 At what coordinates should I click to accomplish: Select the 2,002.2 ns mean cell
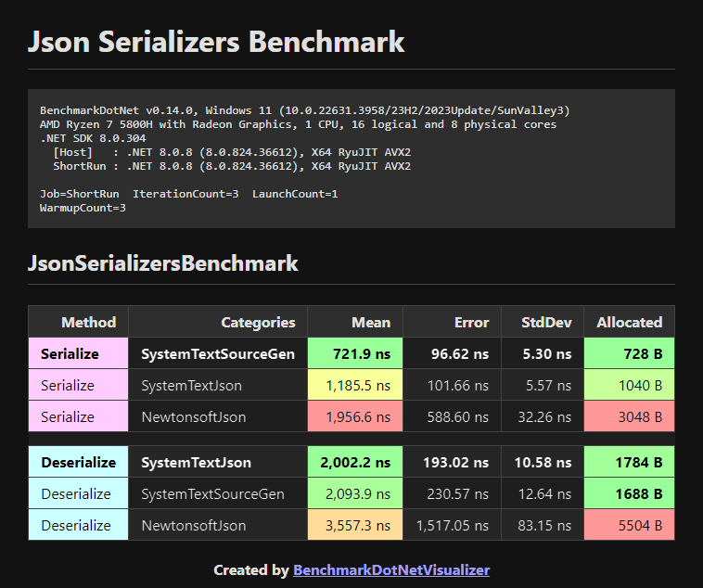click(355, 462)
